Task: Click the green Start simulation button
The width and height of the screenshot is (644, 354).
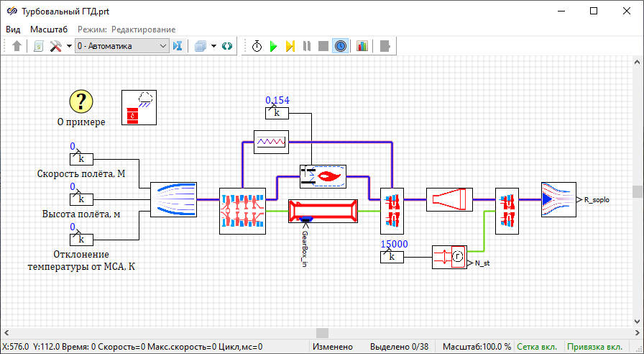Action: point(273,46)
